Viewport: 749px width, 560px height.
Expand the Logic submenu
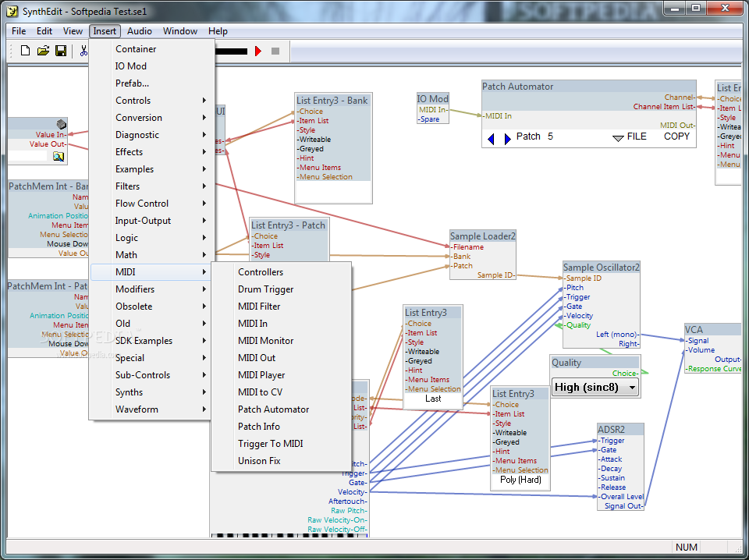click(x=151, y=238)
